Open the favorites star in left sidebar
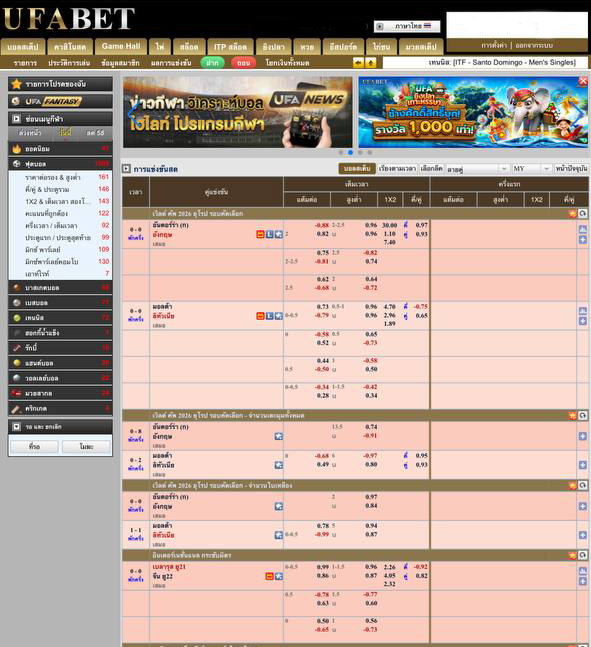Image resolution: width=591 pixels, height=647 pixels. pyautogui.click(x=17, y=84)
